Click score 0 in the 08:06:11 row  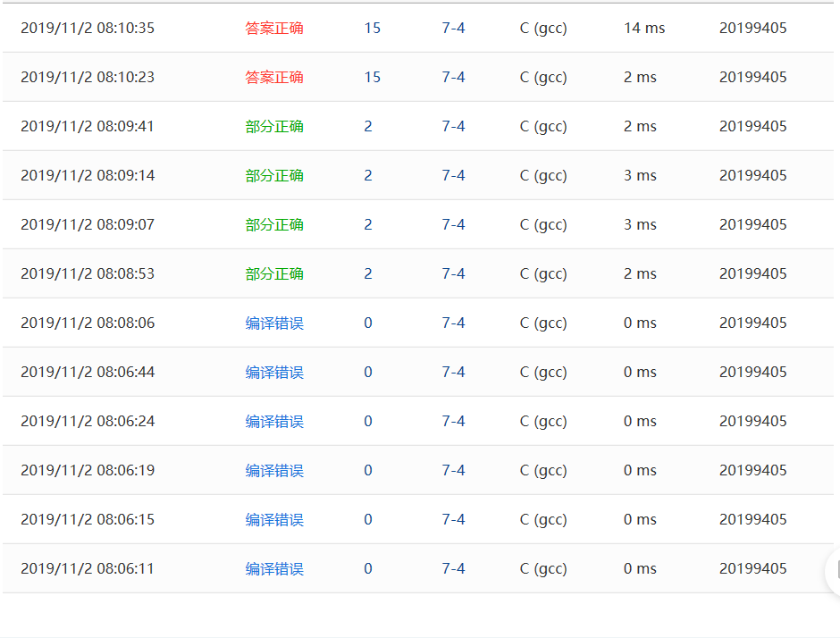pos(368,568)
